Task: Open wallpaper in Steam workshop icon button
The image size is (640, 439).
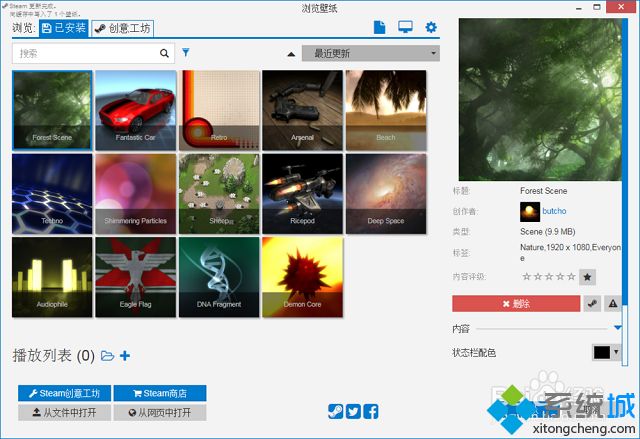Action: (x=592, y=304)
